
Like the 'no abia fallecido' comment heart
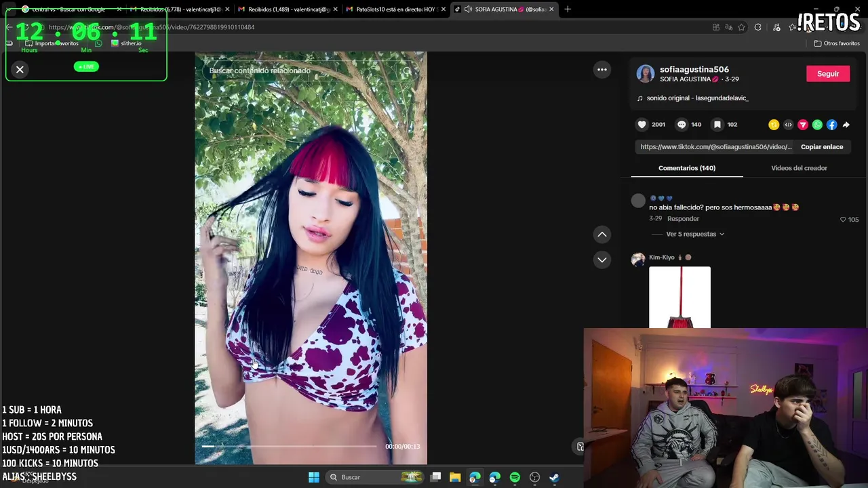pos(843,220)
